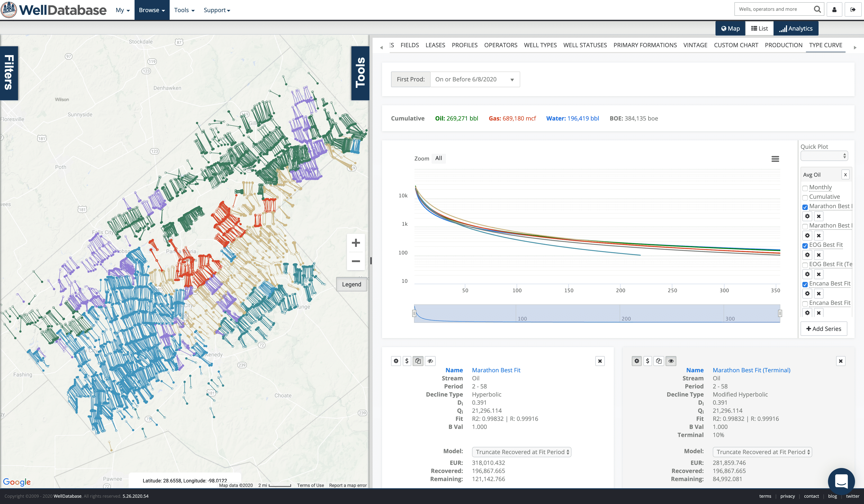Uncheck the EOG Best Fit series
The image size is (864, 504).
coord(805,246)
